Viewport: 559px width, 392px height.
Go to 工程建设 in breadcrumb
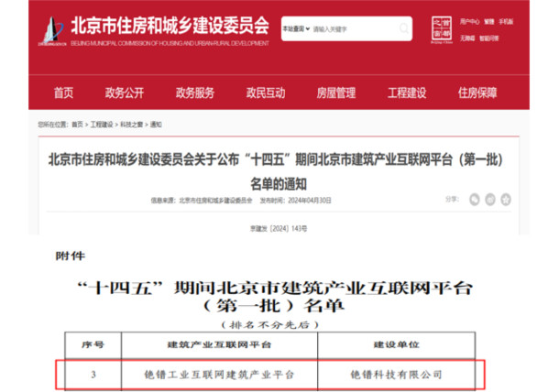point(102,125)
